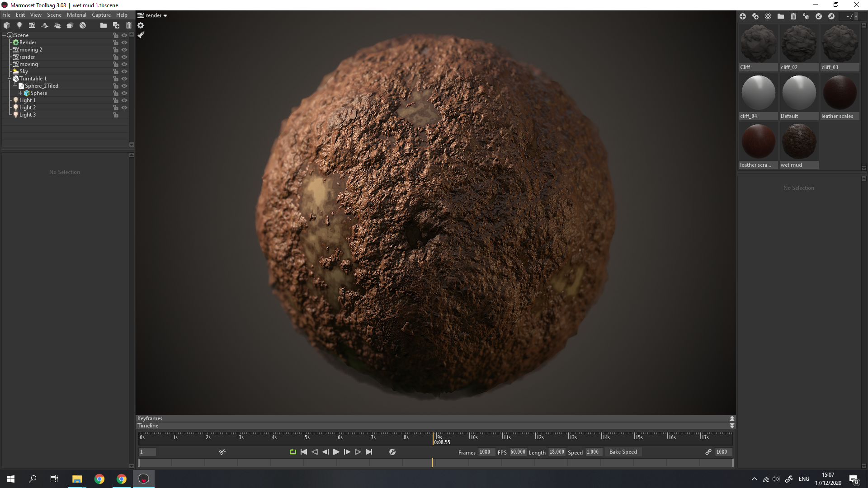Screen dimensions: 868x488
Task: Click the FPS value field
Action: (x=518, y=452)
